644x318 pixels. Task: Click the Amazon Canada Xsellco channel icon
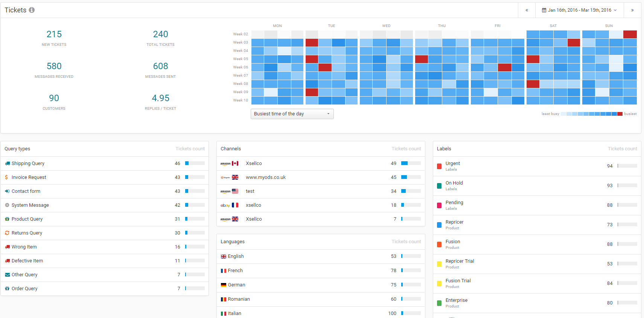pyautogui.click(x=229, y=164)
